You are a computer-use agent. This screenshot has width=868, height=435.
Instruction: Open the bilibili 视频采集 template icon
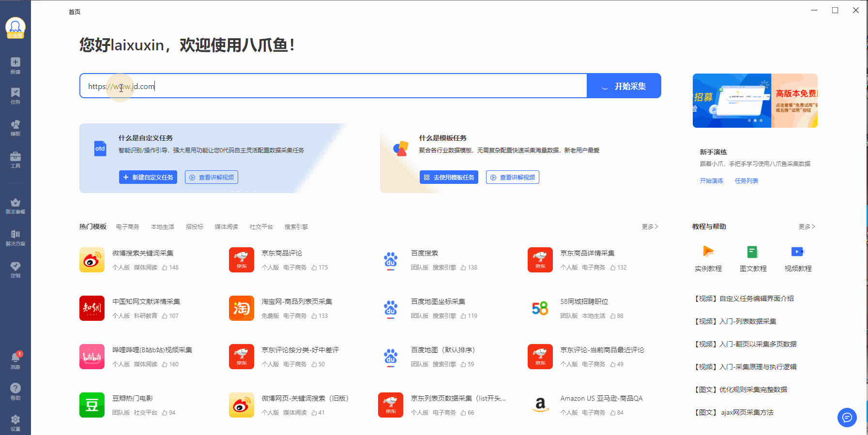[92, 357]
